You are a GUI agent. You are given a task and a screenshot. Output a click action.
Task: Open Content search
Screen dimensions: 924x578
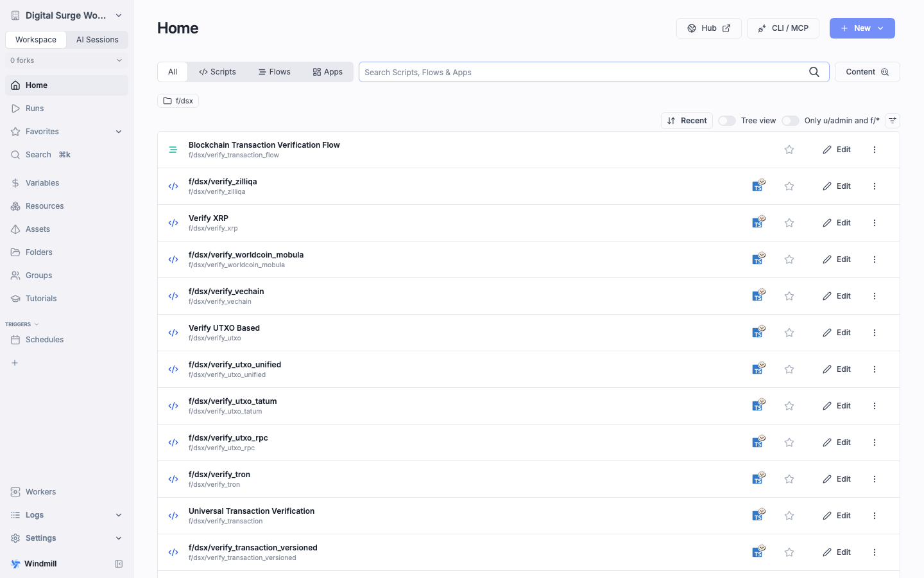tap(868, 72)
